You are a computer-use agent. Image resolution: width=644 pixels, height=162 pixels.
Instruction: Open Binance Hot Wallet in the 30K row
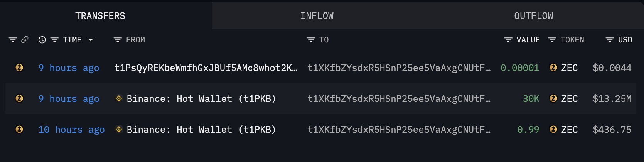tap(201, 99)
